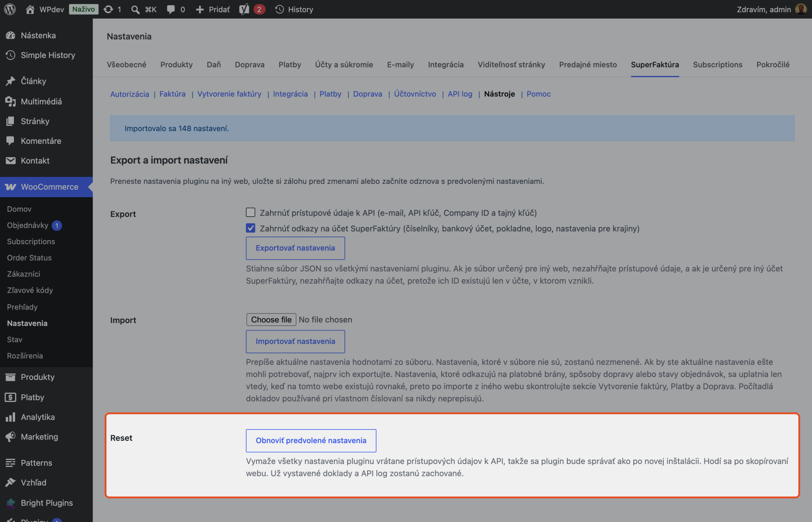812x522 pixels.
Task: Open the Účtovníctvo subsection link
Action: 415,94
